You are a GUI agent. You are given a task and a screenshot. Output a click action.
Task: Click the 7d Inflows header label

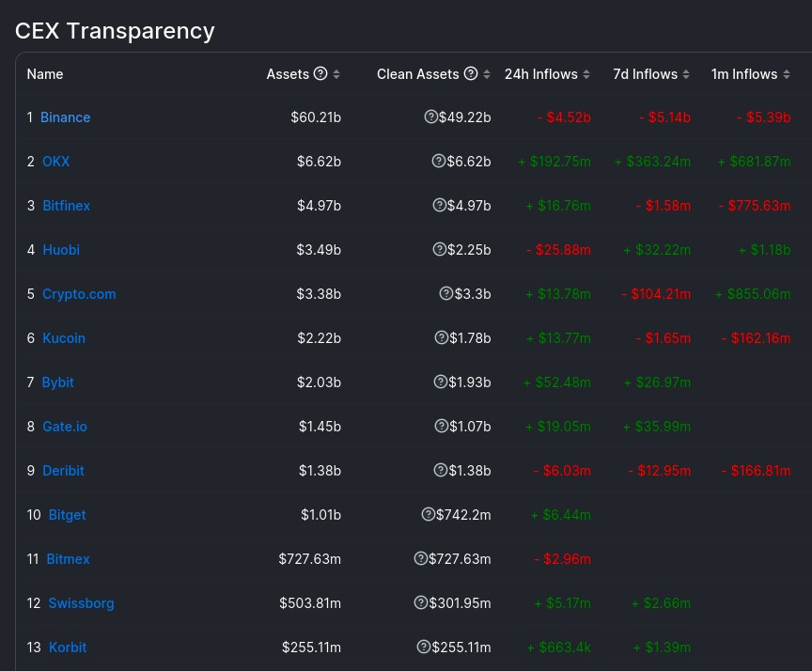pos(646,74)
